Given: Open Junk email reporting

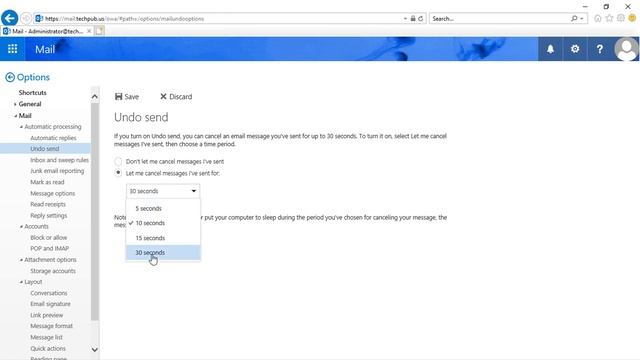Looking at the screenshot, I should [57, 171].
